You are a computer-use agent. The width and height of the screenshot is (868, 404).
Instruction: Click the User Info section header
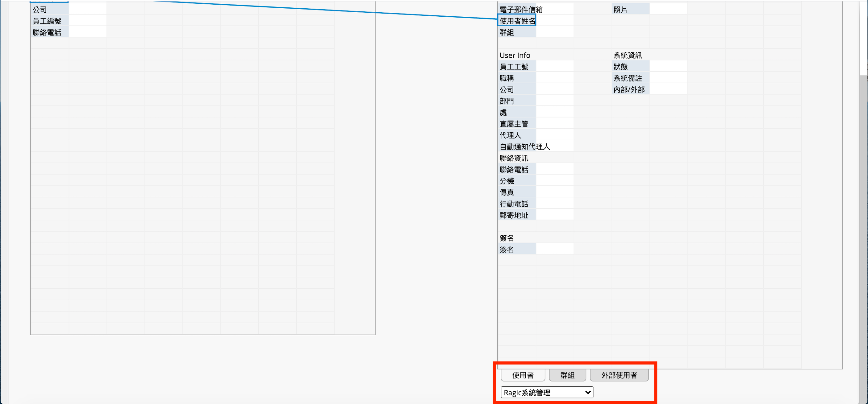point(515,55)
